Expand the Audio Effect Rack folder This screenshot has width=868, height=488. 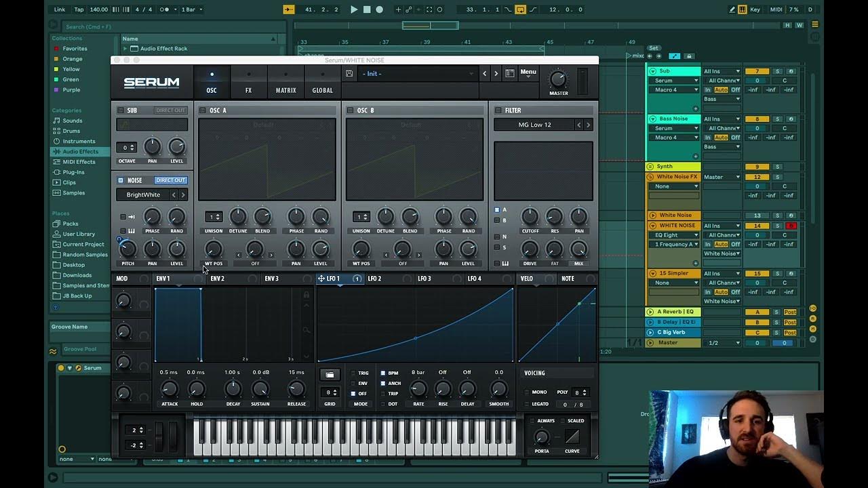pos(125,49)
